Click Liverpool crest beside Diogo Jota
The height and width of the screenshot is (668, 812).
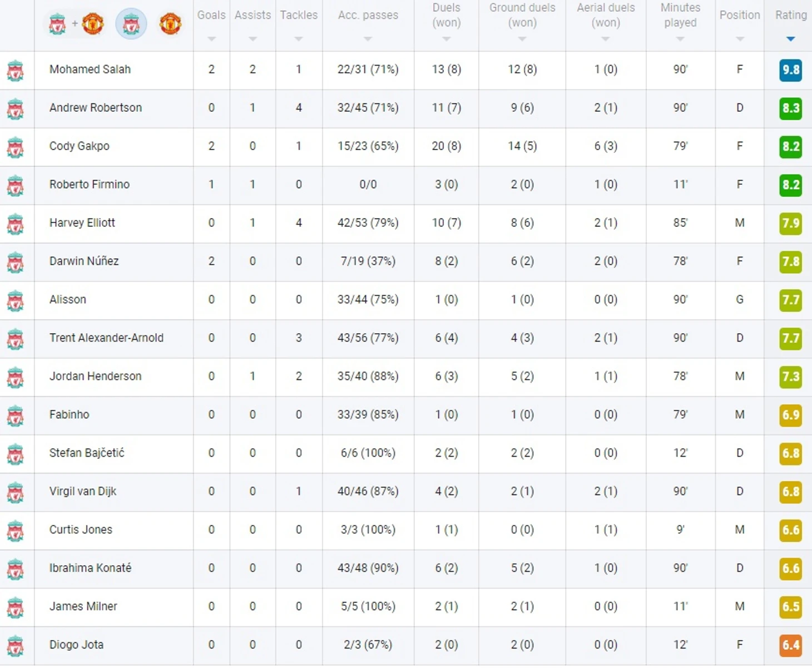[x=16, y=646]
